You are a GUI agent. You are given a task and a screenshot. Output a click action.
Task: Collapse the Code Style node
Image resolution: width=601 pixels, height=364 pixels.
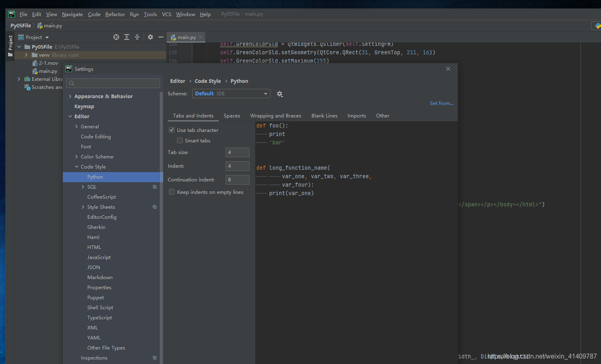[x=76, y=167]
